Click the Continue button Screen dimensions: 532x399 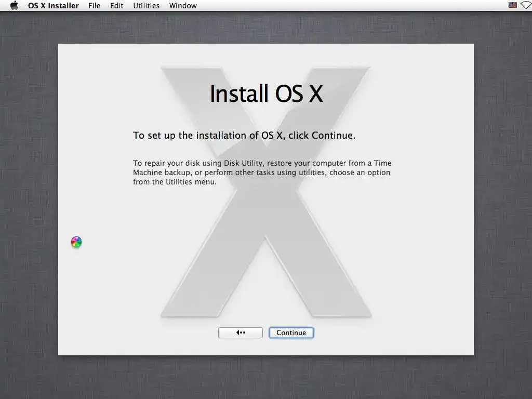[x=291, y=332]
